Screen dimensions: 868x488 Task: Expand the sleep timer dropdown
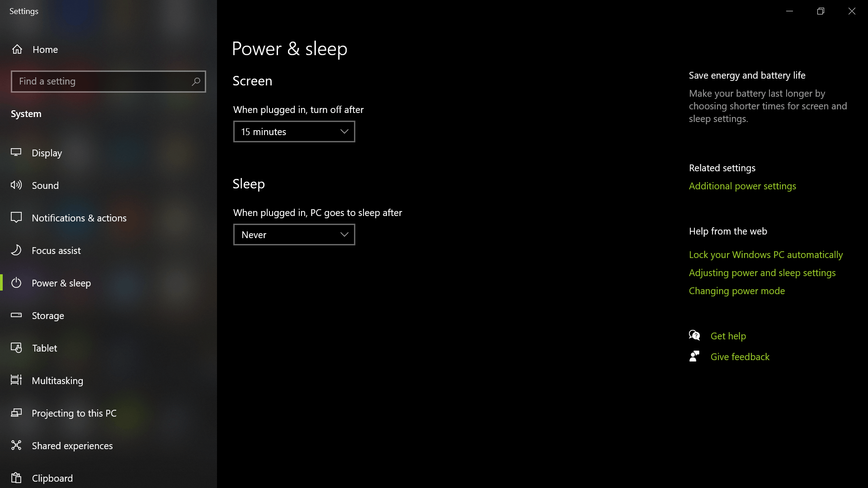294,234
